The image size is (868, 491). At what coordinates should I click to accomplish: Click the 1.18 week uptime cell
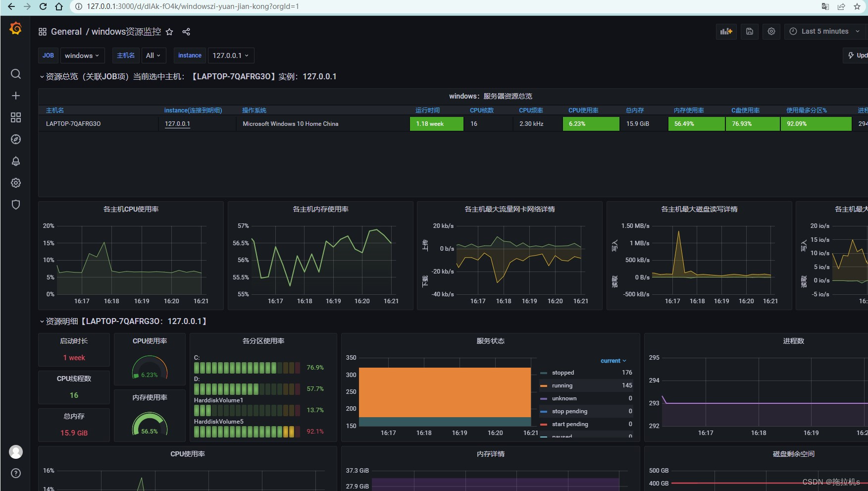(x=437, y=124)
